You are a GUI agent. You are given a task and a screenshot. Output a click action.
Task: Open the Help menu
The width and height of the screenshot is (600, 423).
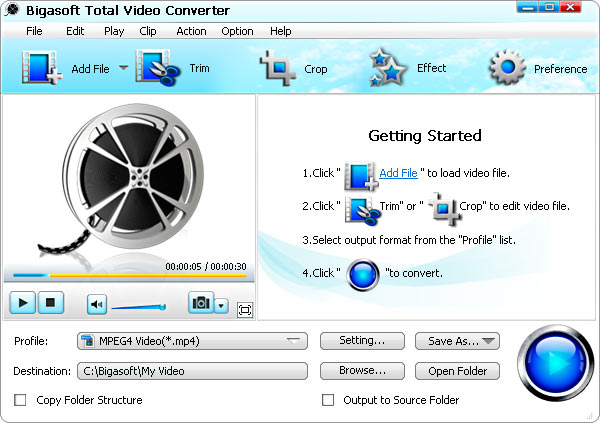tap(280, 31)
